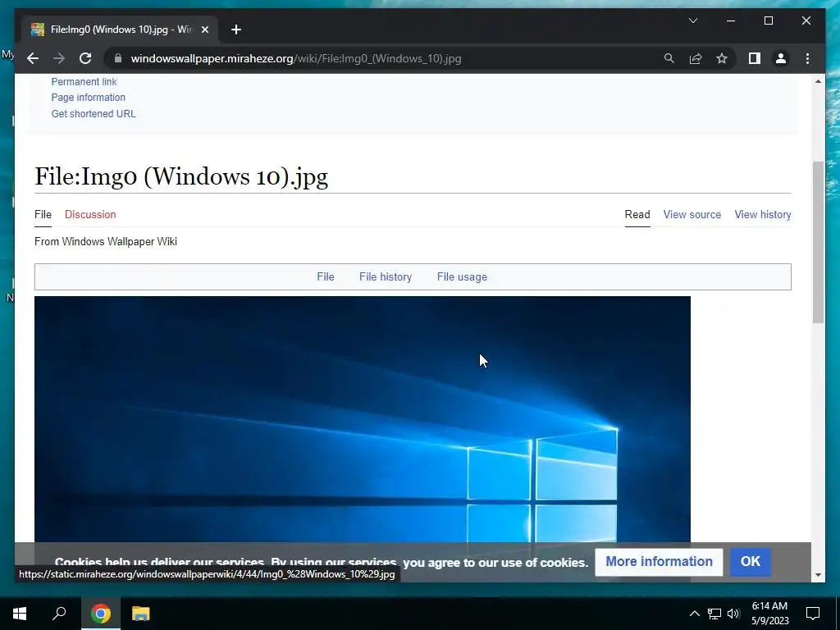
Task: Open the Windows 10 wallpaper image
Action: tap(362, 419)
